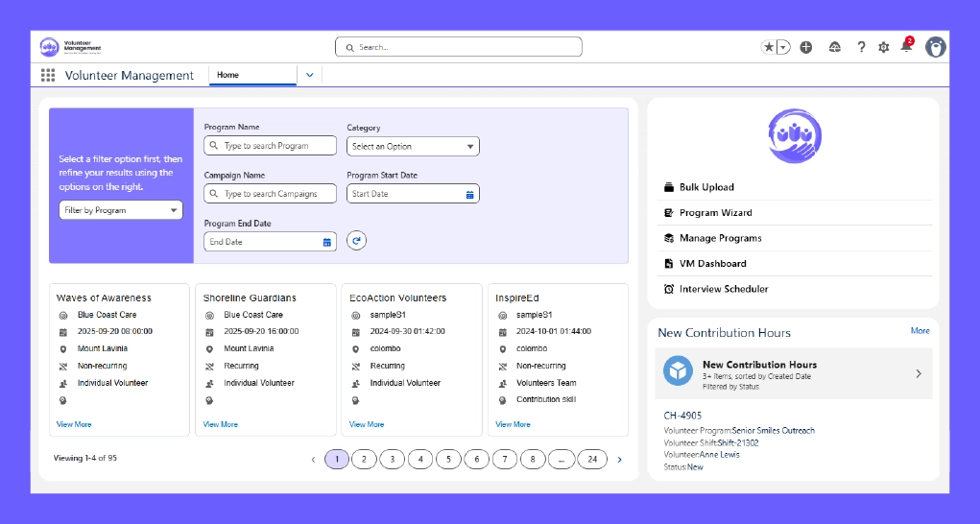Jump to page 24 in pagination
This screenshot has width=980, height=524.
(x=592, y=460)
